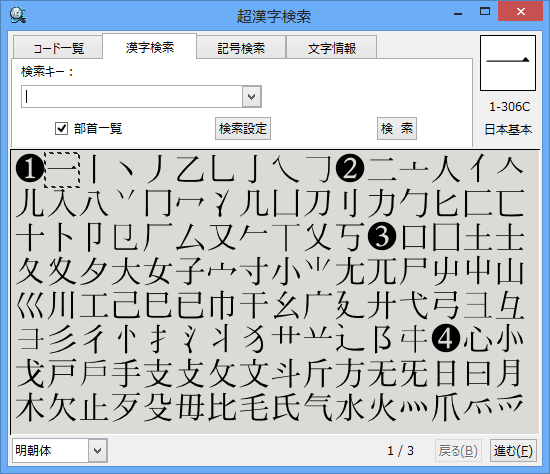Open the 明朝体 font dropdown
Viewport: 550px width, 474px height.
[98, 450]
